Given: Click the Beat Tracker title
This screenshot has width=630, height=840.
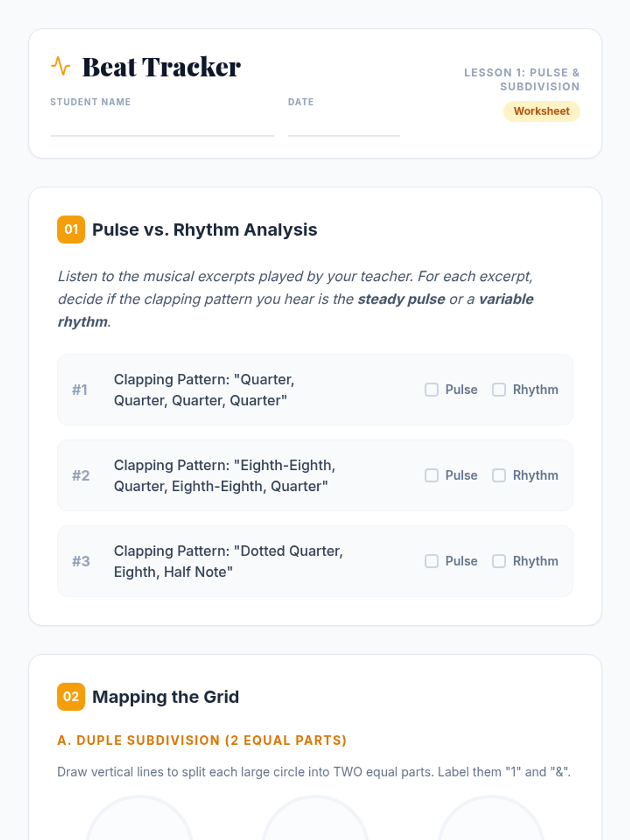Looking at the screenshot, I should [x=161, y=67].
